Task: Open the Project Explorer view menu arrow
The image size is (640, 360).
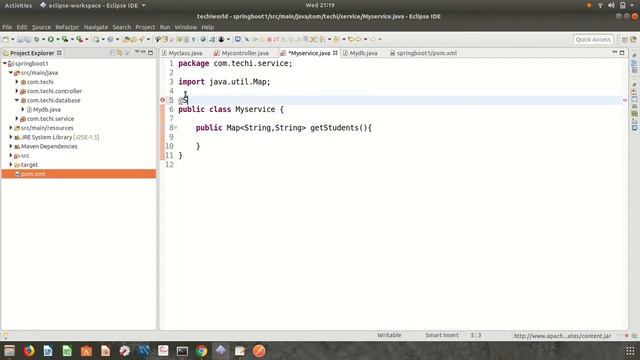Action: [x=137, y=53]
